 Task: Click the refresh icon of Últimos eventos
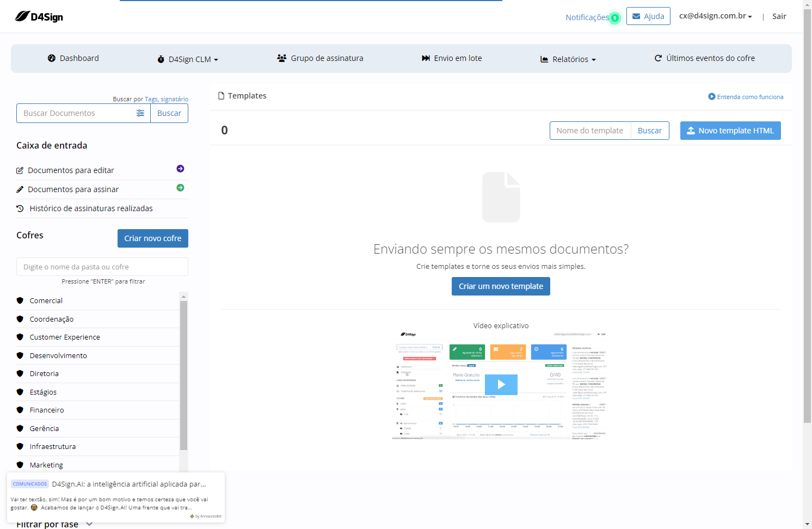click(658, 58)
